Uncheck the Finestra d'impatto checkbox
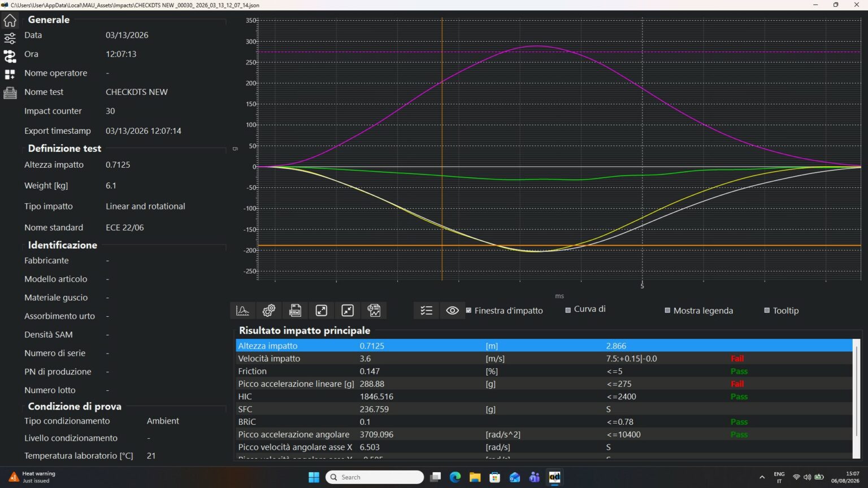 click(x=468, y=311)
